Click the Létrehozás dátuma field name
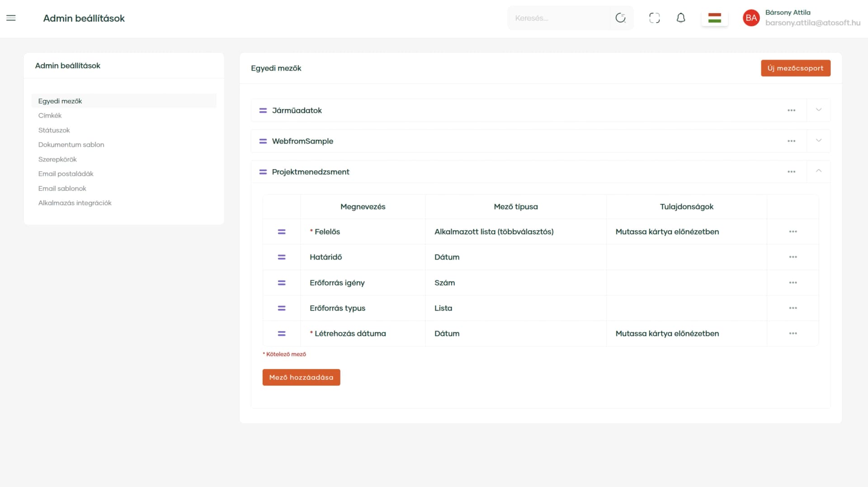 [350, 333]
